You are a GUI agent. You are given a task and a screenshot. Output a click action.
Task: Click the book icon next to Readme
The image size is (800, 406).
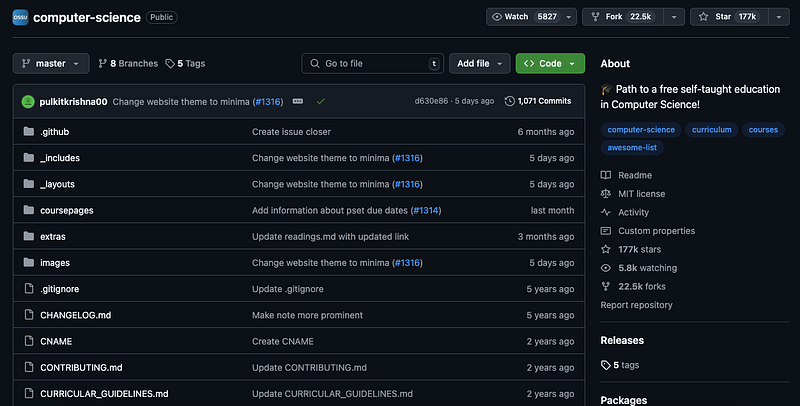click(x=606, y=175)
